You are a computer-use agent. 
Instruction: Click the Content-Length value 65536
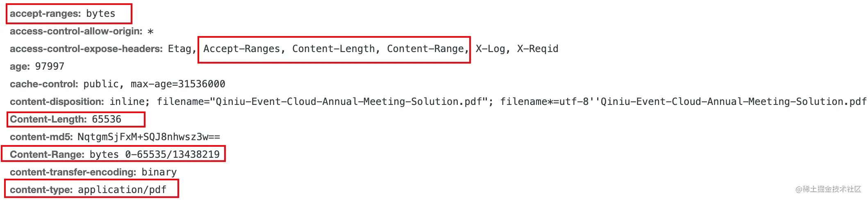coord(107,119)
